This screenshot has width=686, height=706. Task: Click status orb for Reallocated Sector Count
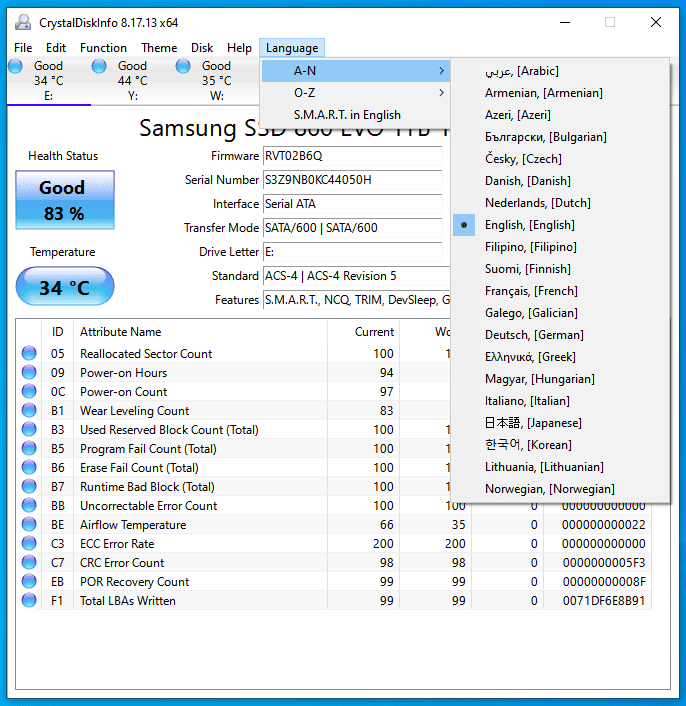[x=29, y=353]
